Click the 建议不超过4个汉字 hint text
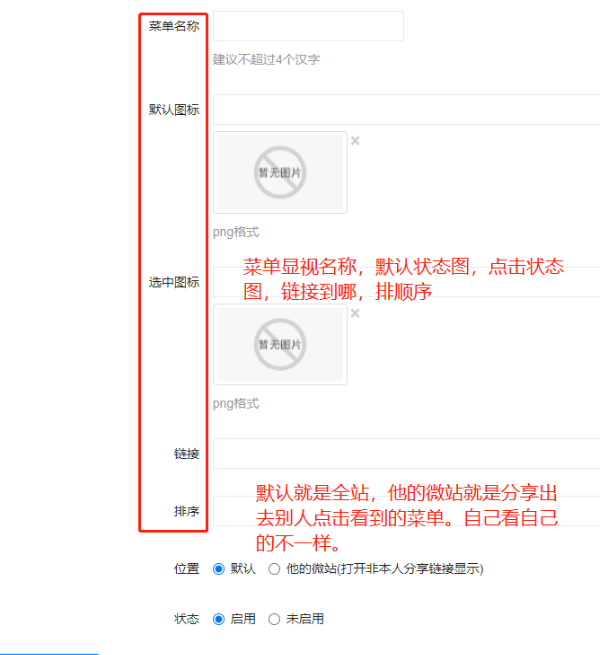Screen dimensions: 600x655 266,59
